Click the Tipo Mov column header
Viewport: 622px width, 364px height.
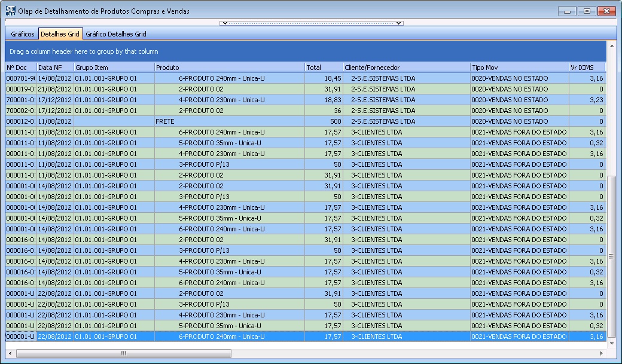coord(519,68)
